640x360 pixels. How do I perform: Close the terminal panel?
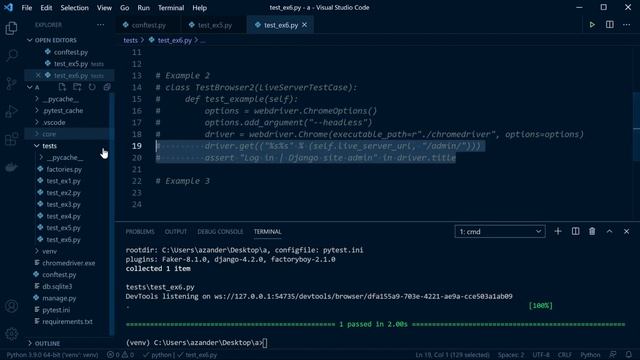click(627, 231)
